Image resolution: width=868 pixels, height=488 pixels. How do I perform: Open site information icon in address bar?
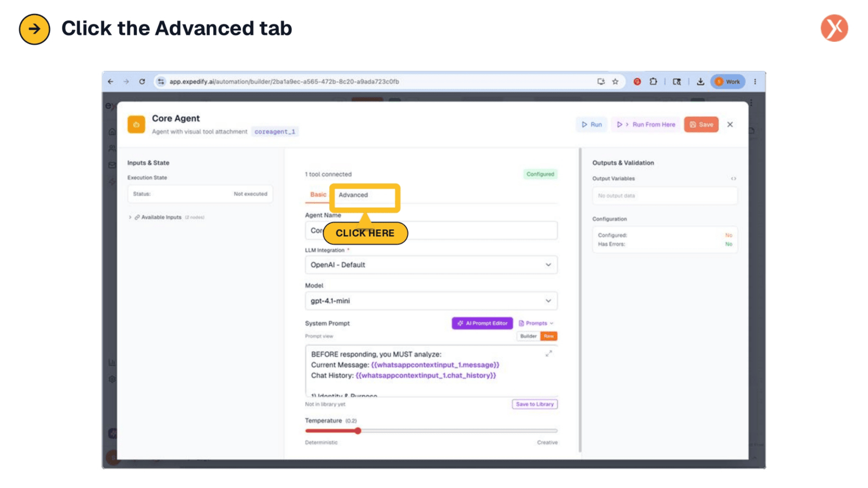[x=161, y=81]
